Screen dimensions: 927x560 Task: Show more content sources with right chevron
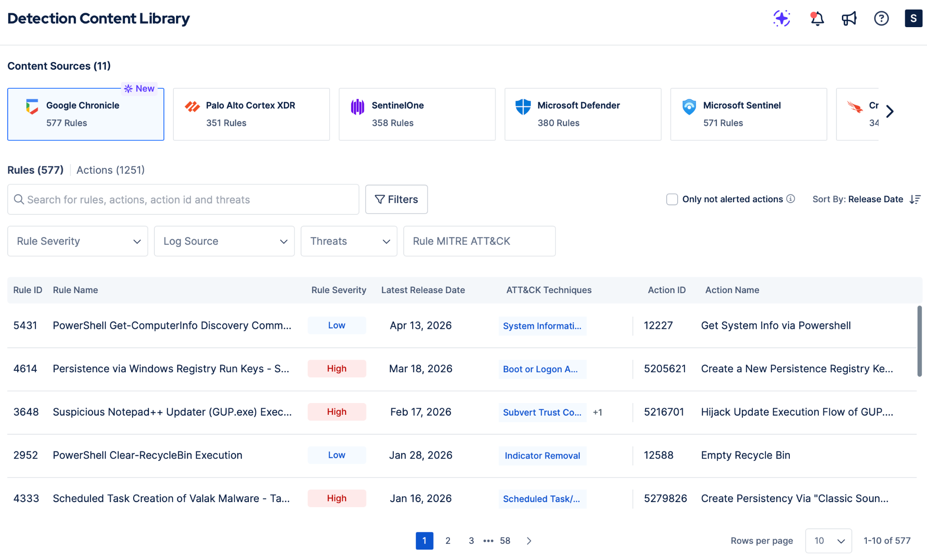click(x=890, y=111)
